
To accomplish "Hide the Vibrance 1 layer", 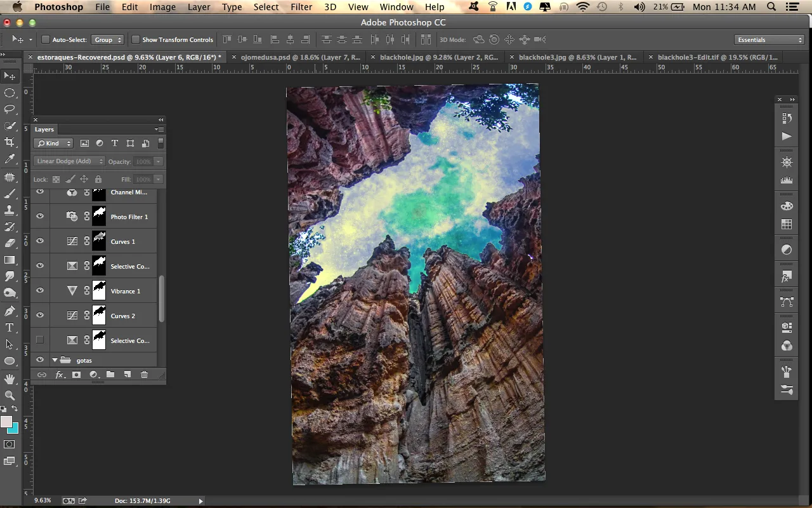I will tap(40, 291).
